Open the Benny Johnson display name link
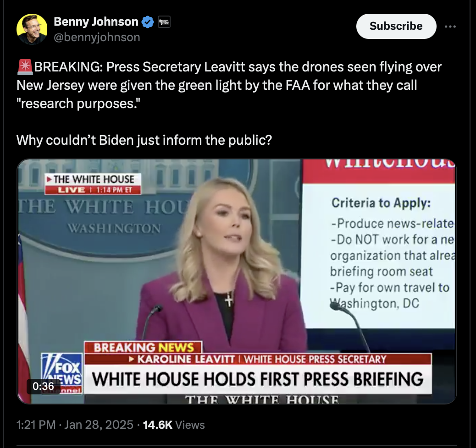 coord(96,22)
